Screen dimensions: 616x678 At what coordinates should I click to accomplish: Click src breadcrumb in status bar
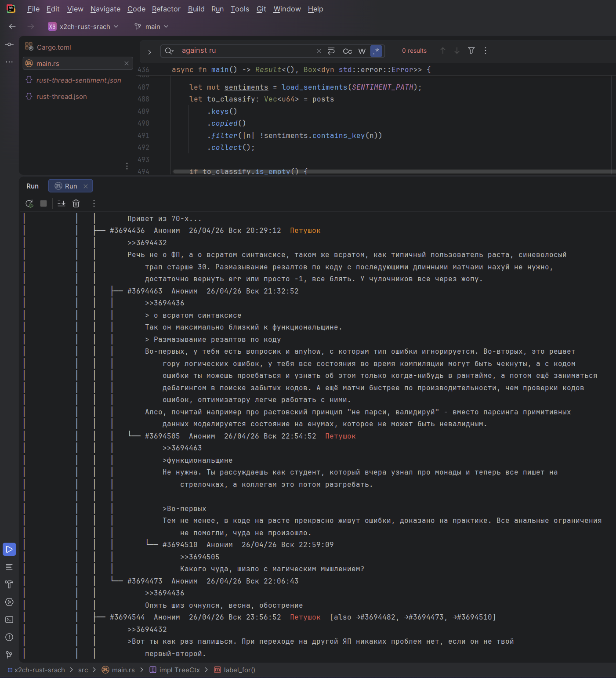point(83,670)
